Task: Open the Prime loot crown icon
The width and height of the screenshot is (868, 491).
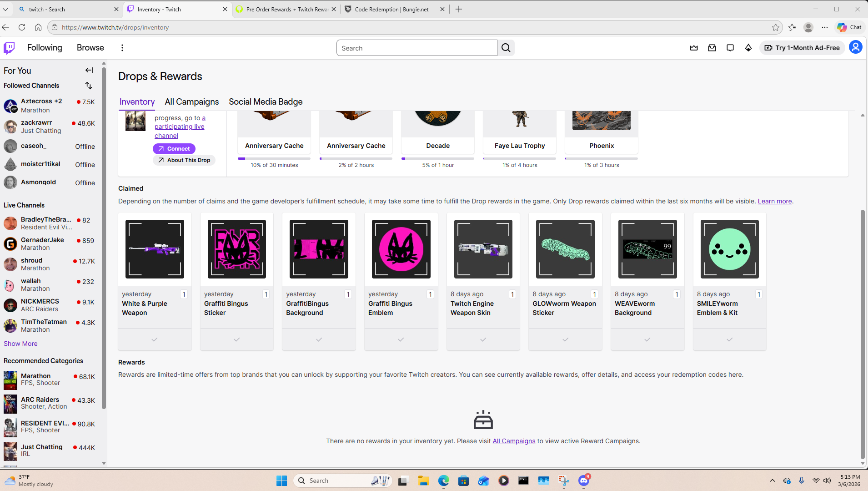Action: coord(694,48)
